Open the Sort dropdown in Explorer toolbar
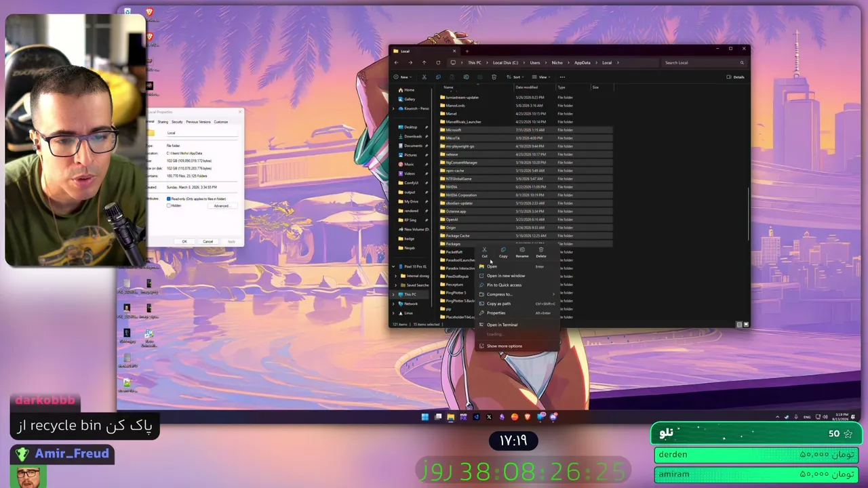Viewport: 868px width, 488px height. [x=516, y=77]
